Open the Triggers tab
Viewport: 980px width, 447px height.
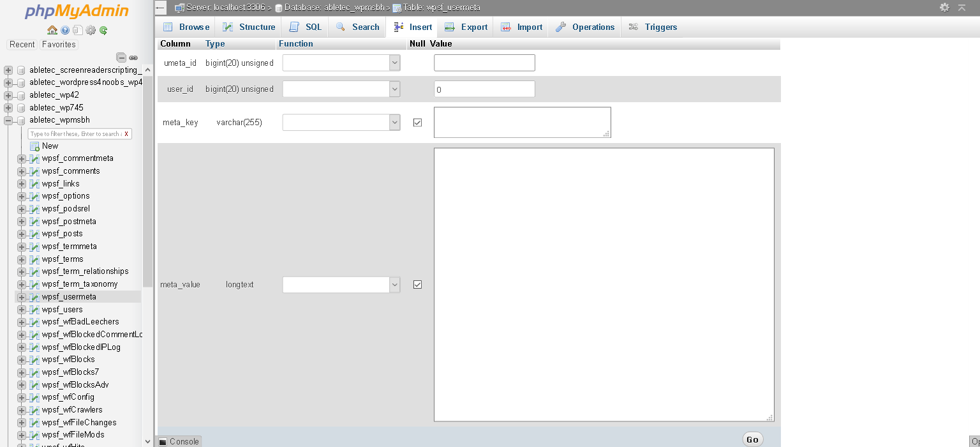653,27
